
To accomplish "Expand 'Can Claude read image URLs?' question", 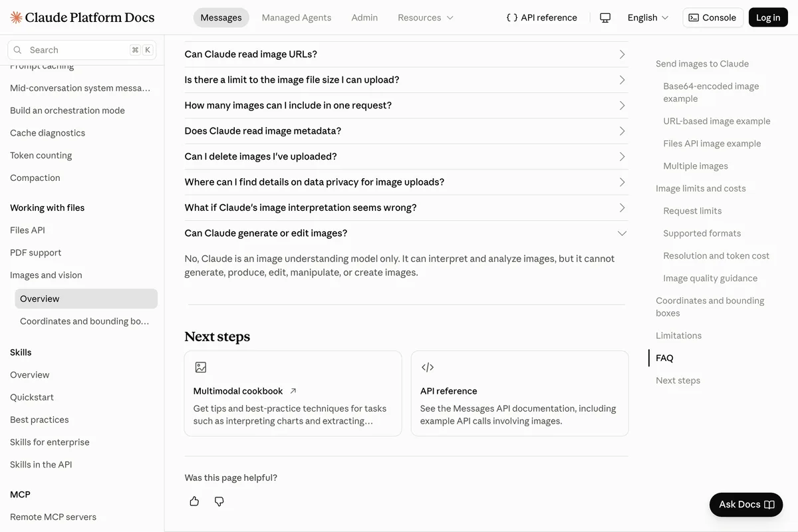I will (x=406, y=55).
